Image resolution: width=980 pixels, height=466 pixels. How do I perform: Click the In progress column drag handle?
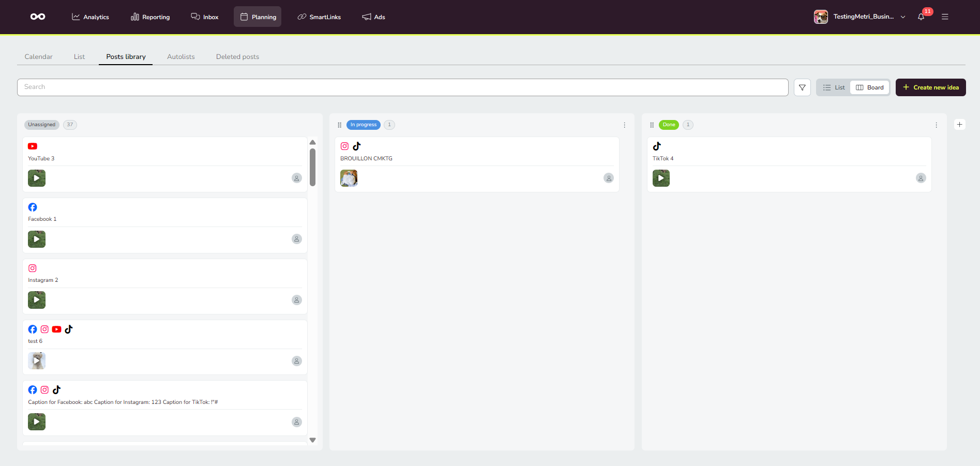340,125
